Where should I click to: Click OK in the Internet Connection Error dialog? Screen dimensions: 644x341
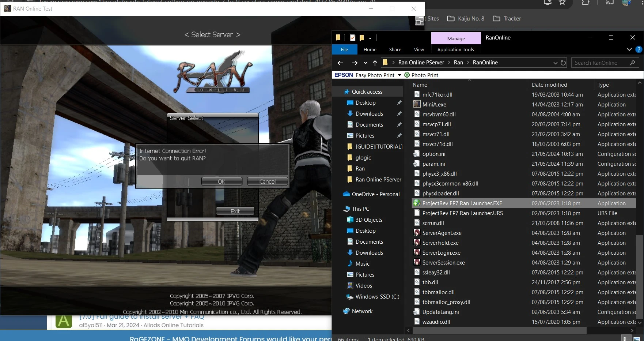(x=221, y=181)
